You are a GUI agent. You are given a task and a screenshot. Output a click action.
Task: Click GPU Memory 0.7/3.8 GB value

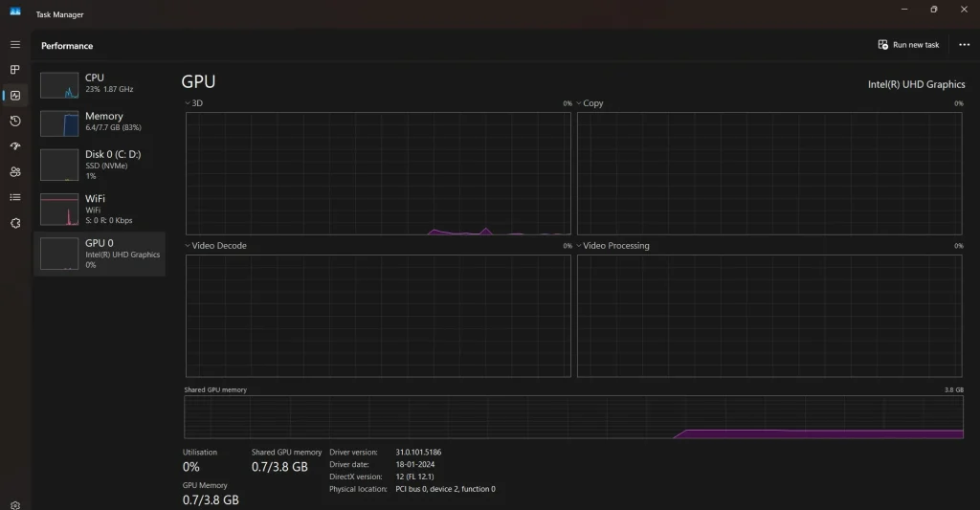click(211, 500)
